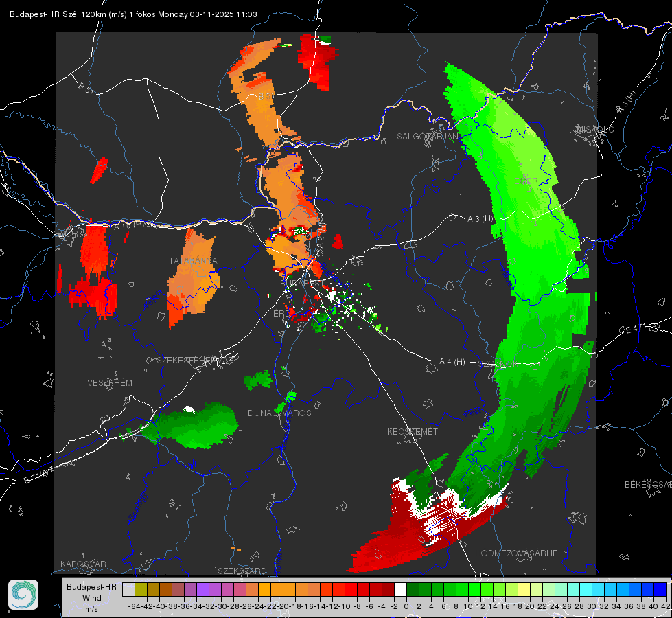672x618 pixels.
Task: Pick the light gray swatch at legend start
Action: point(128,590)
